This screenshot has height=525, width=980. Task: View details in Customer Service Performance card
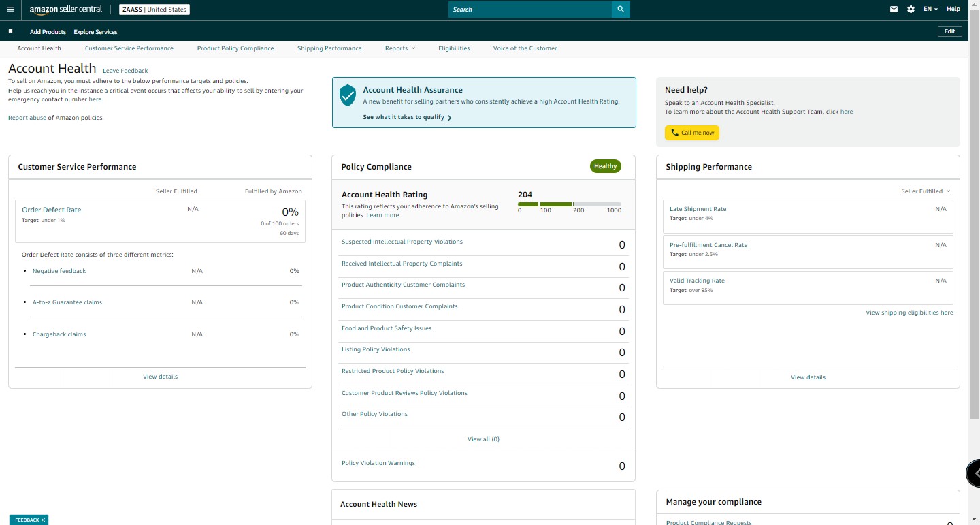[161, 377]
